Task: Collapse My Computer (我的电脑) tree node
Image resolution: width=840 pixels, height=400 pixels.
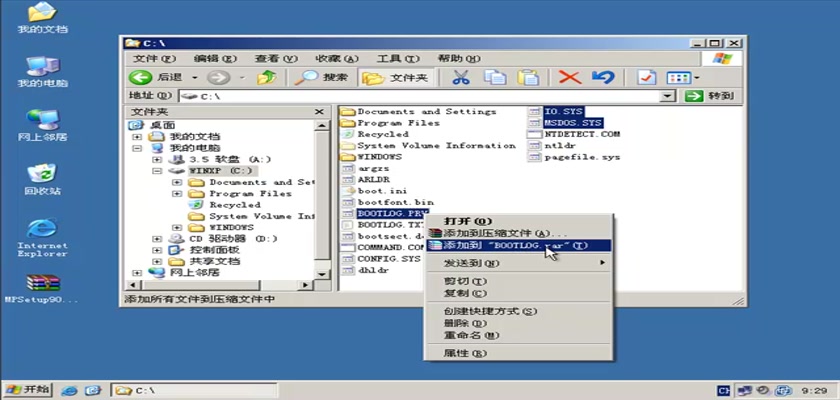Action: (x=137, y=148)
